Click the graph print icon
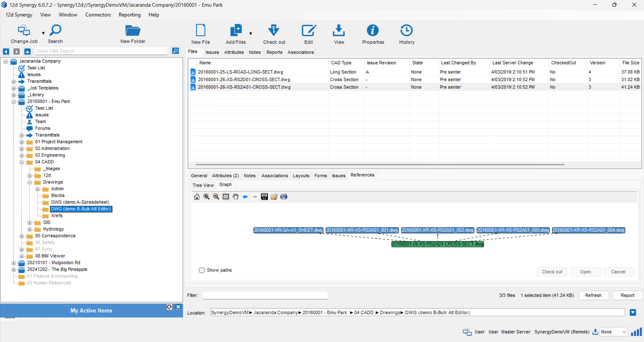This screenshot has height=342, width=644. 284,197
